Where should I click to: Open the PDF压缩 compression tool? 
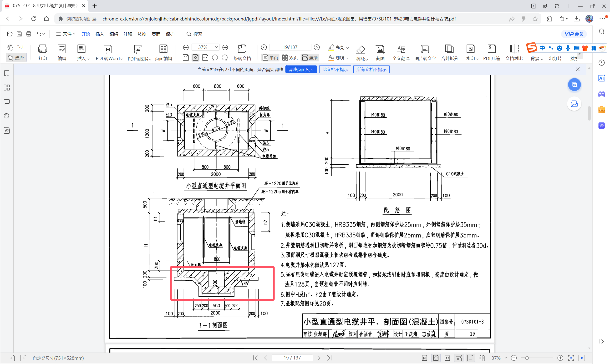click(491, 52)
